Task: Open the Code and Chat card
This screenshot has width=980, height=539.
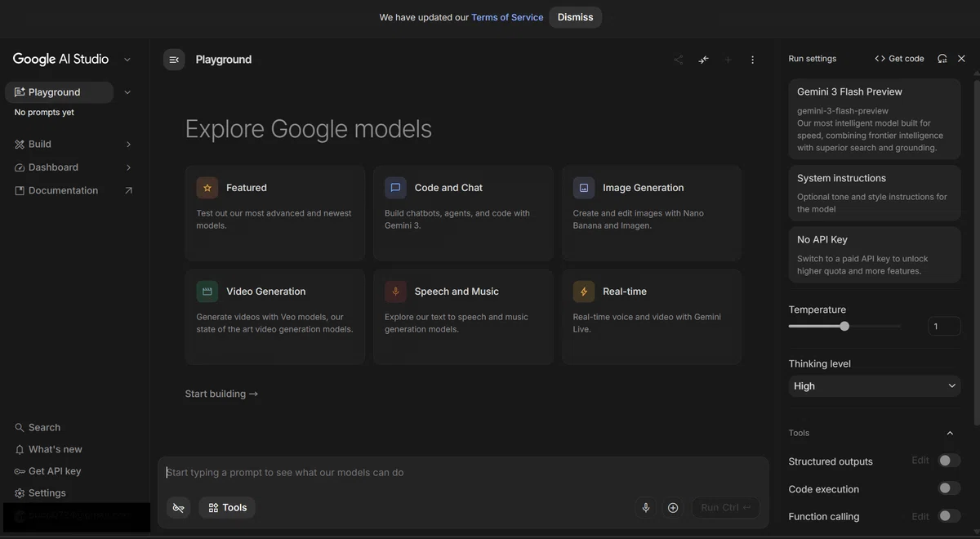Action: tap(464, 214)
